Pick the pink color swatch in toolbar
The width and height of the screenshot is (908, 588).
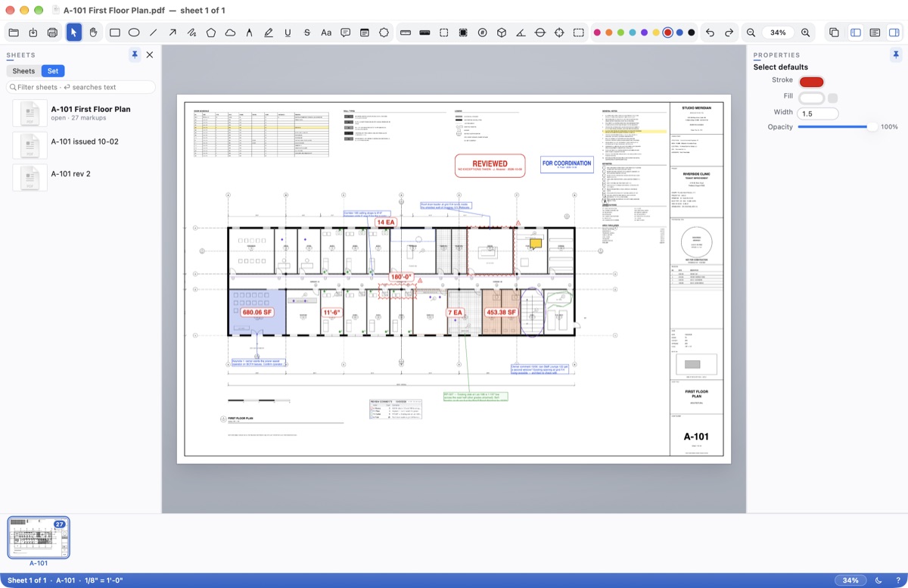pos(597,33)
